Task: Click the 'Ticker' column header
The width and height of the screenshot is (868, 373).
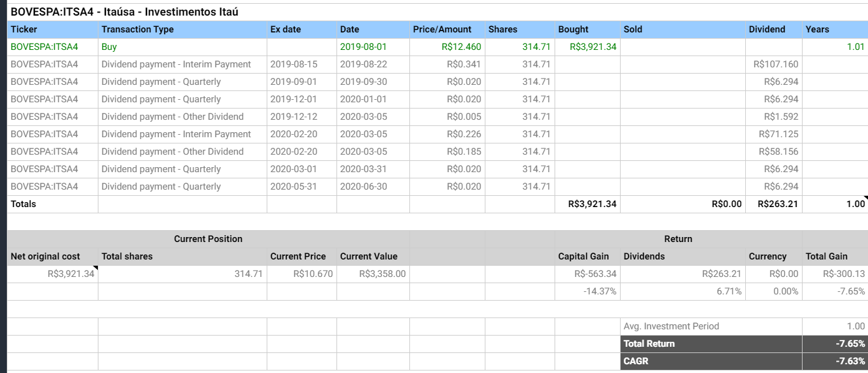Action: pos(53,29)
